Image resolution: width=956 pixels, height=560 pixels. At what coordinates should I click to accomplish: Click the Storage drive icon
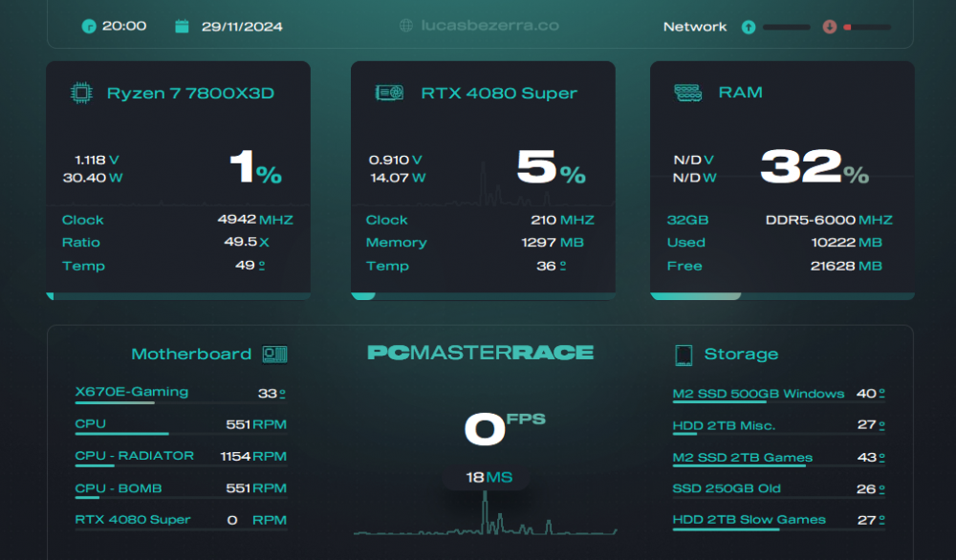tap(684, 355)
